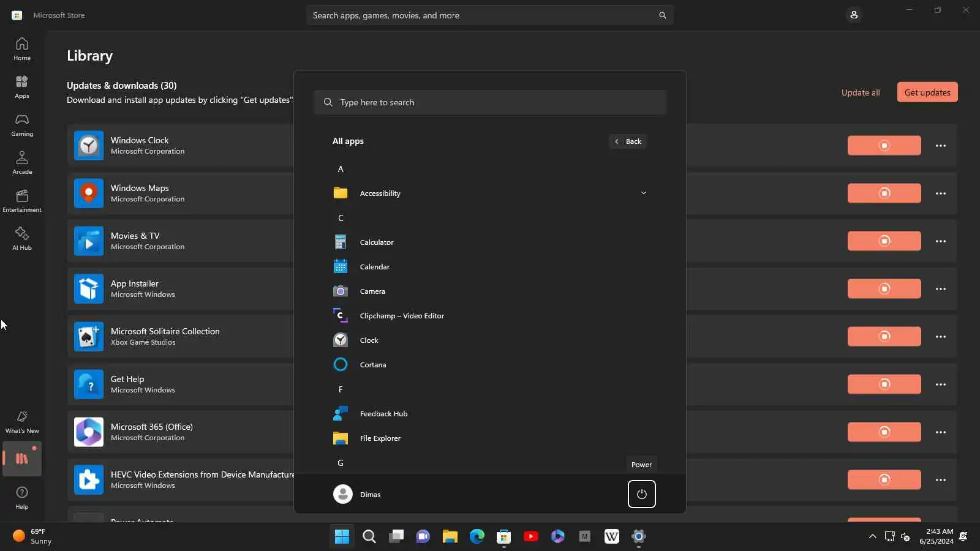
Task: Jump to letter F in All apps
Action: coord(341,389)
